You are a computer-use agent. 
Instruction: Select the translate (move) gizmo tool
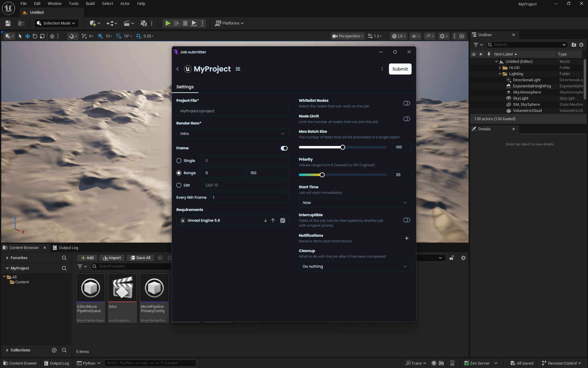[x=28, y=36]
